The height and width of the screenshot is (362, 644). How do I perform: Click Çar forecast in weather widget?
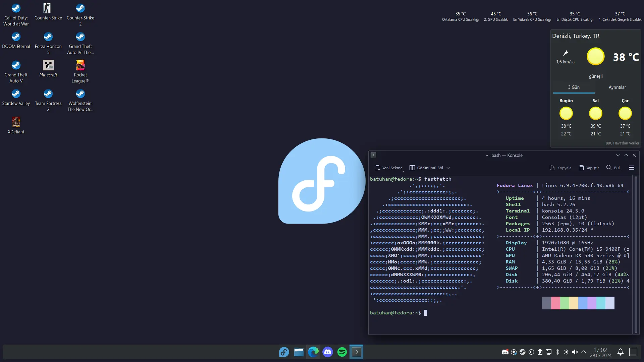point(625,117)
